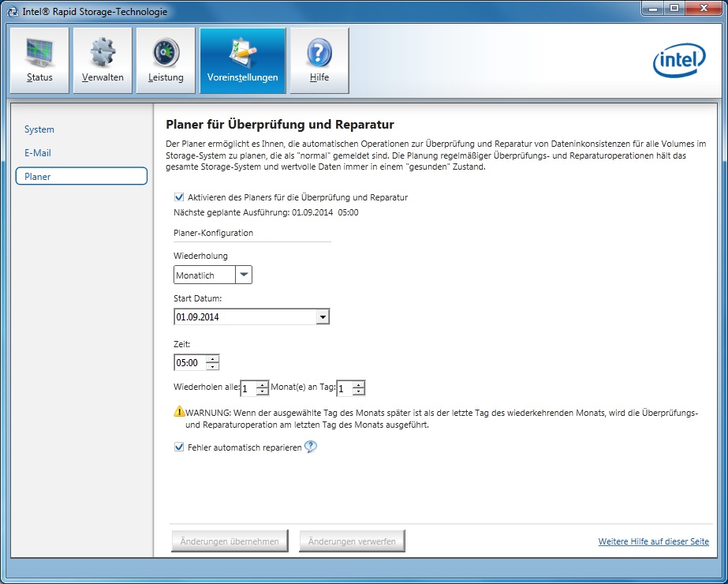Open the Status tab with monitor icon

[39, 61]
